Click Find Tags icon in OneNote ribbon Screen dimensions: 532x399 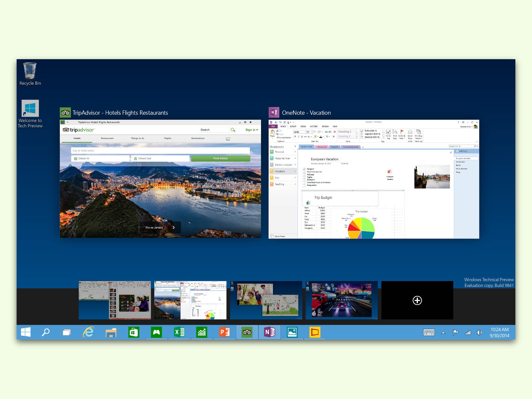pyautogui.click(x=395, y=134)
